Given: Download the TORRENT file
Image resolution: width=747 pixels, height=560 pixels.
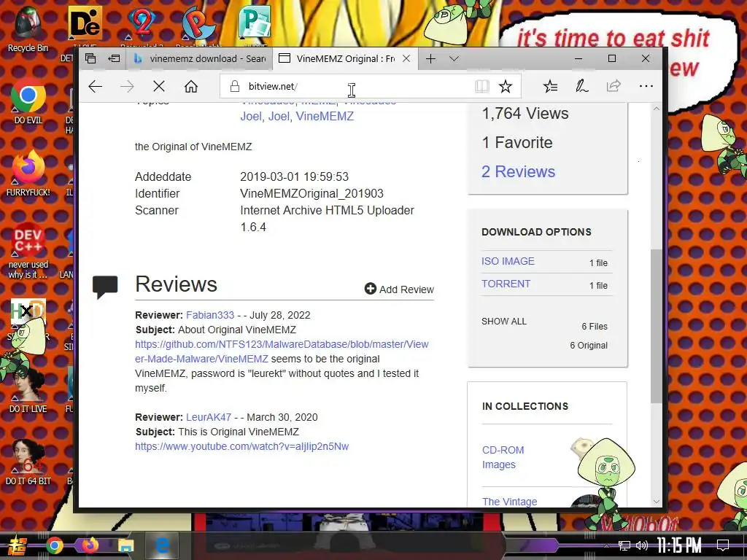Looking at the screenshot, I should (x=506, y=284).
